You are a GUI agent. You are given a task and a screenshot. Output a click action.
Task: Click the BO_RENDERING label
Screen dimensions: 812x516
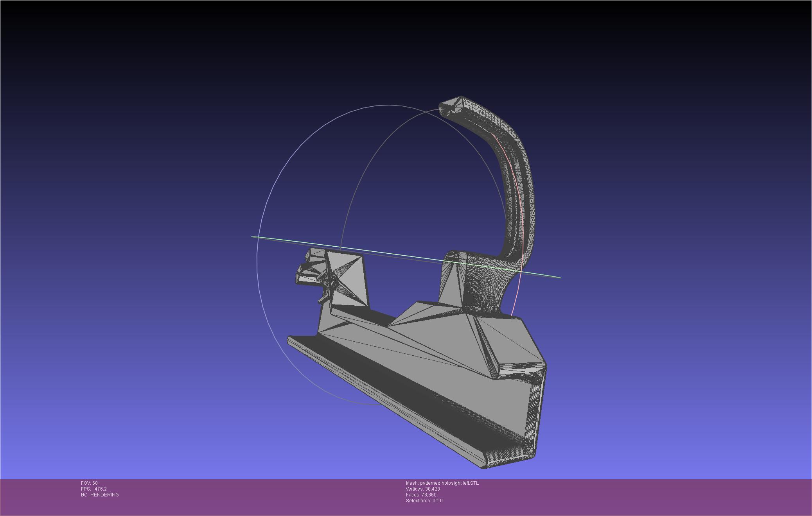click(x=100, y=495)
